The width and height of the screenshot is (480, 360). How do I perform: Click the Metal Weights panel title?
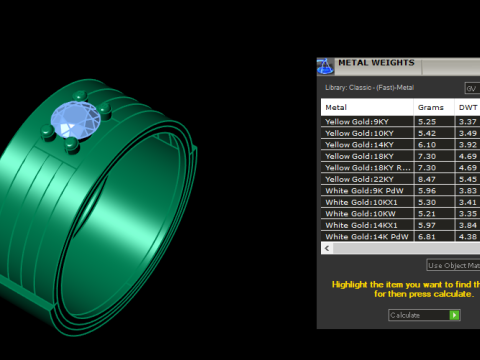click(376, 63)
